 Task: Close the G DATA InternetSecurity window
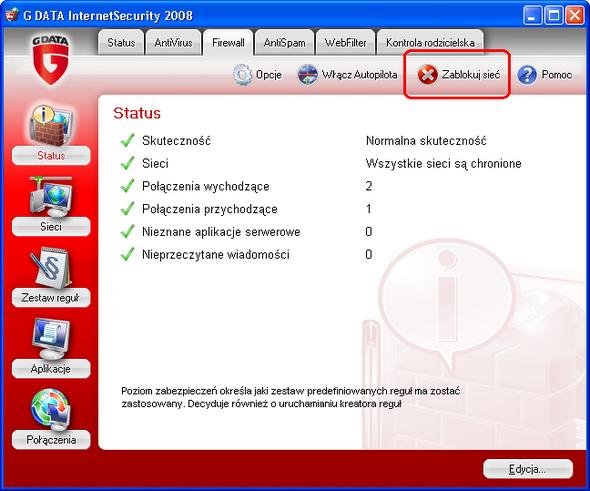pyautogui.click(x=575, y=15)
